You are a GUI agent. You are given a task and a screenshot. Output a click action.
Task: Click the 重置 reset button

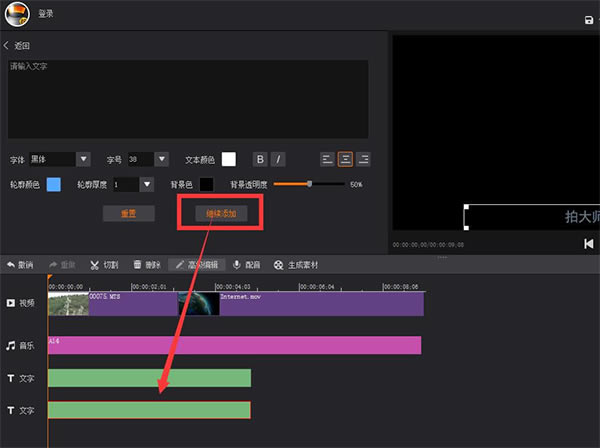128,213
